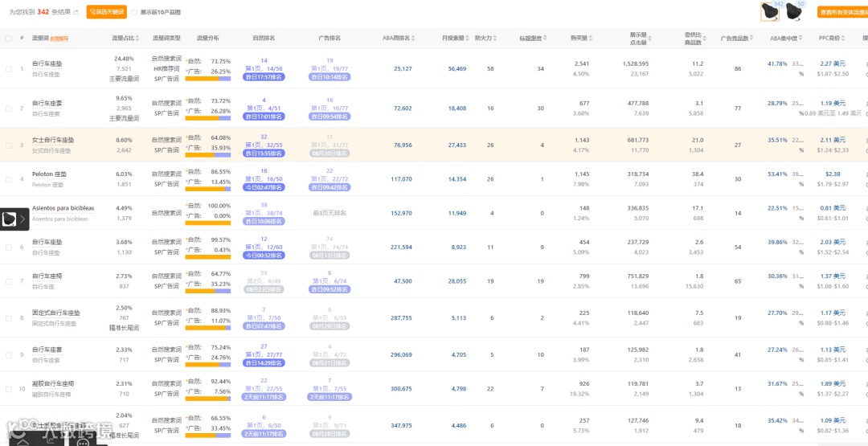
Task: Check row 6 checkbox
Action: [x=8, y=248]
